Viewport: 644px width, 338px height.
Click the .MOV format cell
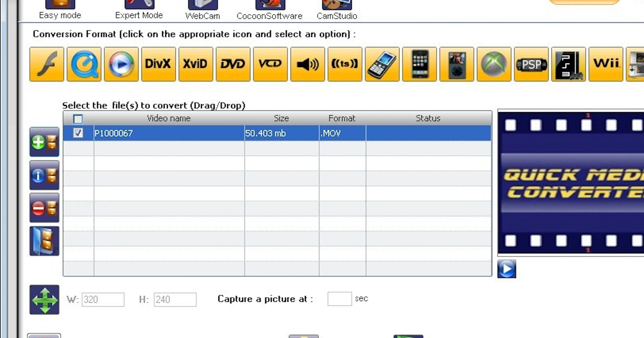(x=342, y=133)
